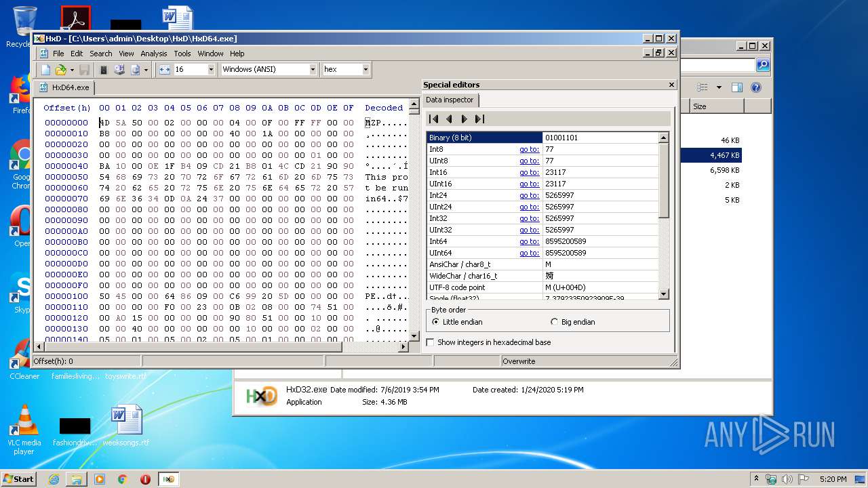Image resolution: width=868 pixels, height=488 pixels.
Task: Click the New file toolbar icon
Action: 45,69
